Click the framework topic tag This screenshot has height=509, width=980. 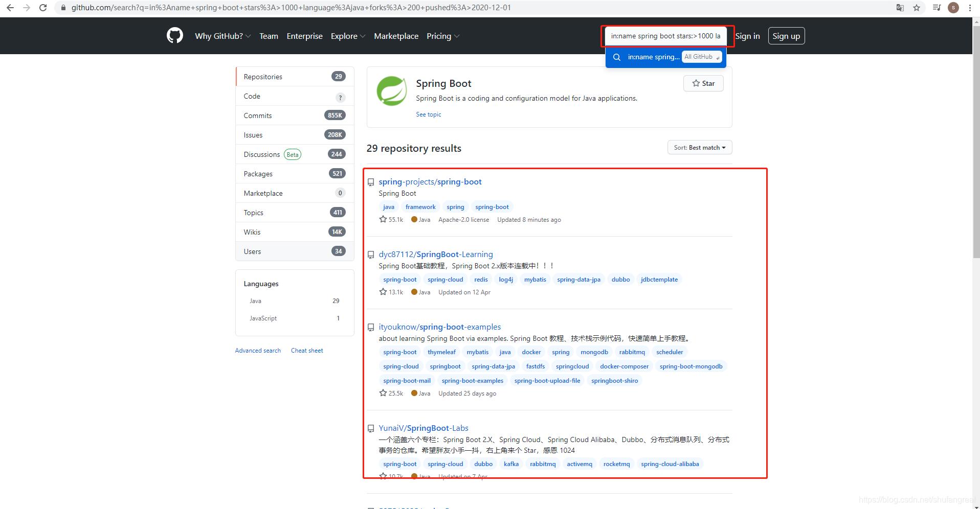click(420, 207)
